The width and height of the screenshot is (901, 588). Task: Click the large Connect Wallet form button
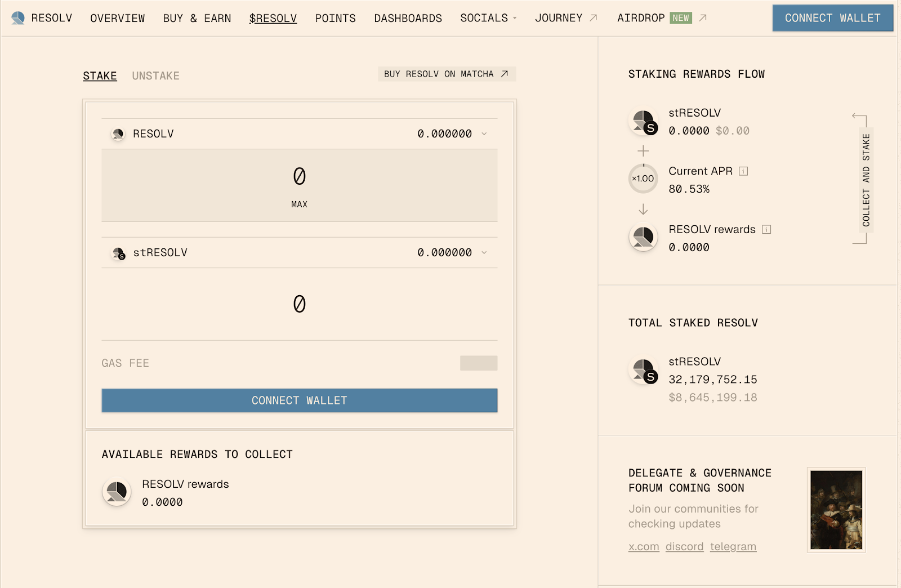coord(300,400)
